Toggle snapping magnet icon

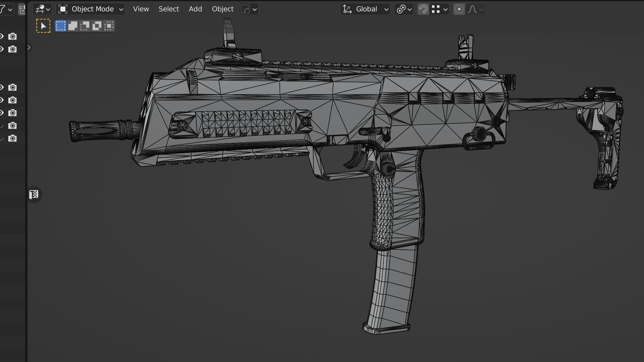pyautogui.click(x=423, y=9)
